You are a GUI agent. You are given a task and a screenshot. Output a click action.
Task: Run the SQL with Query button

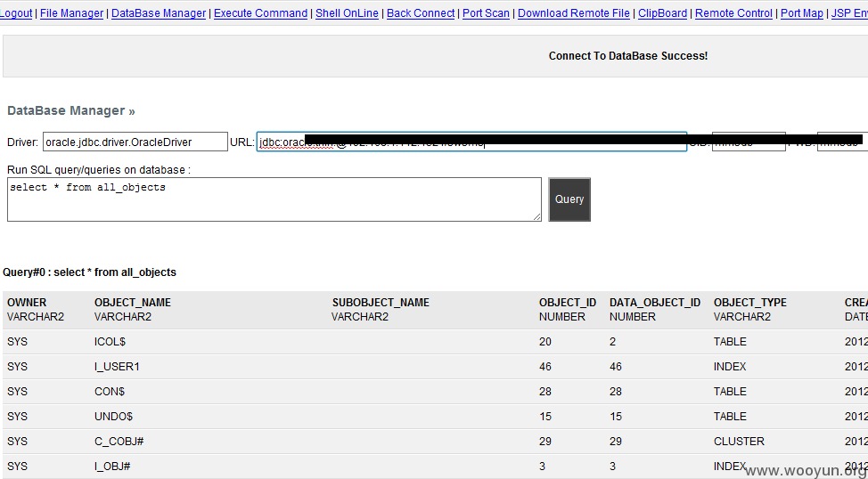(x=569, y=199)
